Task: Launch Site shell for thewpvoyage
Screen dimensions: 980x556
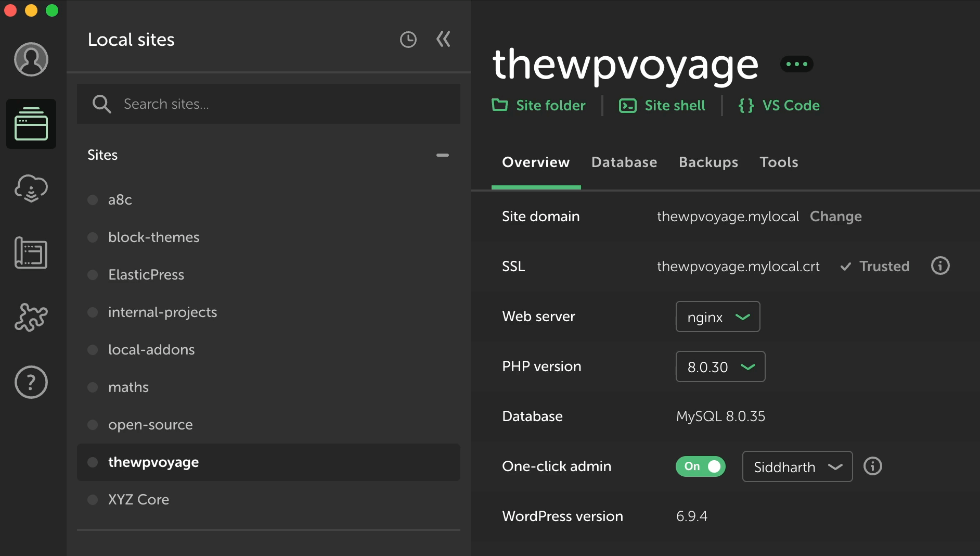Action: (663, 105)
